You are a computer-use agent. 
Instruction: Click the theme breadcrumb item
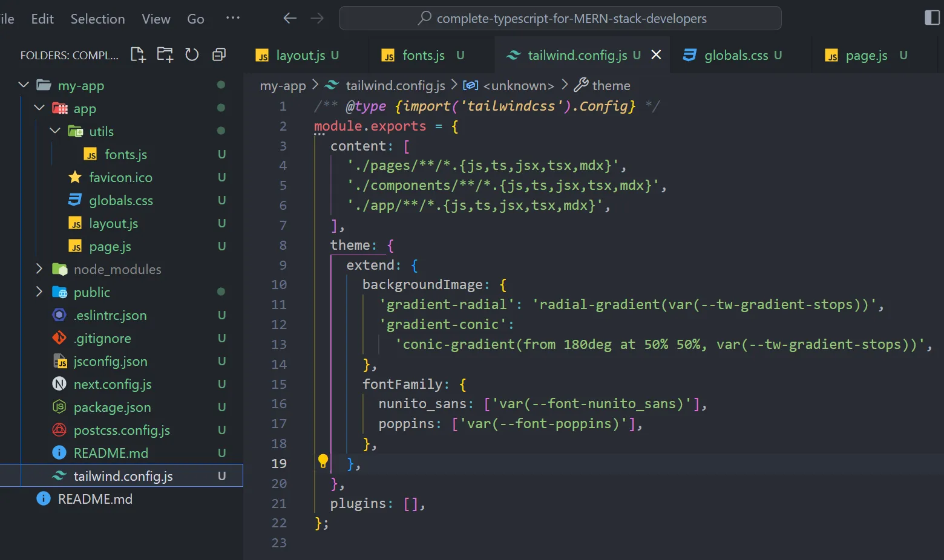(611, 86)
